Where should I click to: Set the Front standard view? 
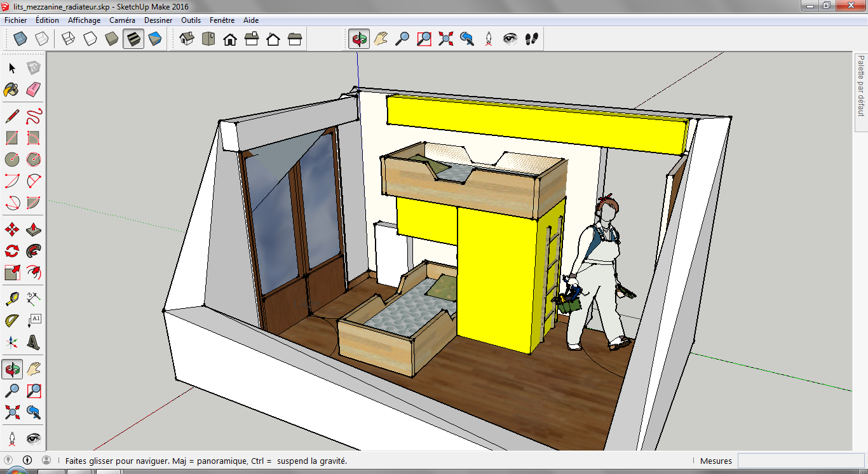point(230,39)
